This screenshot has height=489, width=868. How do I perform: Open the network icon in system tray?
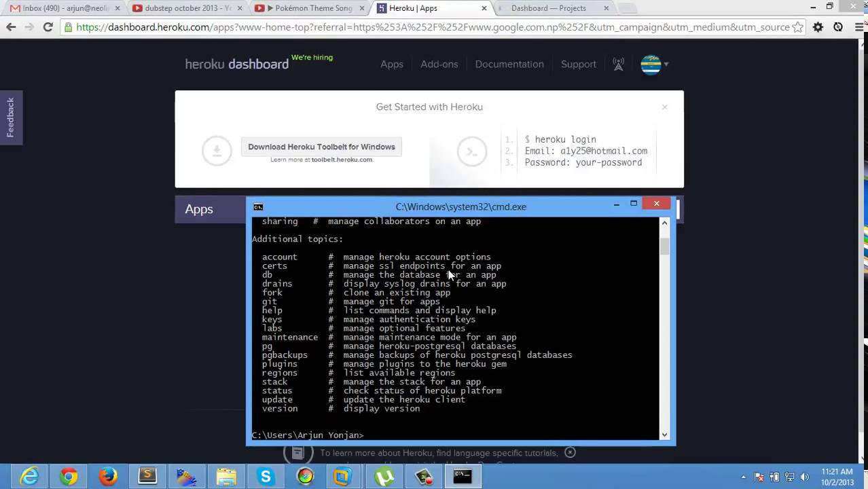click(789, 477)
